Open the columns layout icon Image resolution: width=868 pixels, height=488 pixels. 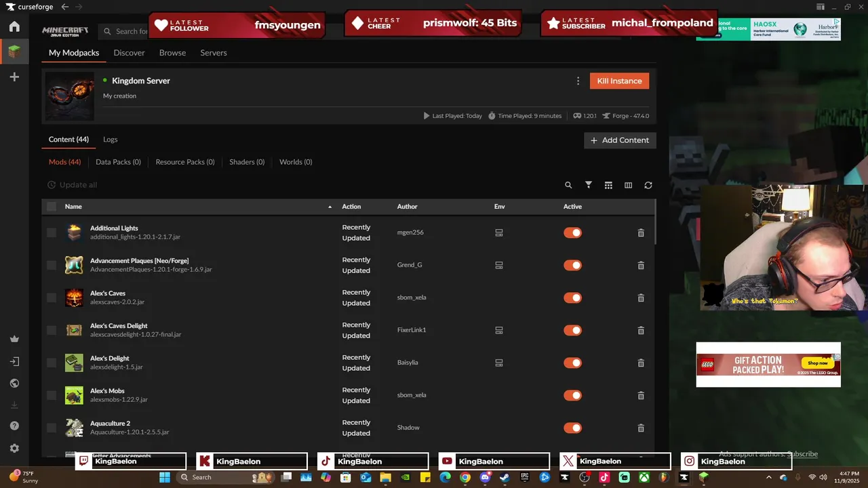(x=628, y=185)
